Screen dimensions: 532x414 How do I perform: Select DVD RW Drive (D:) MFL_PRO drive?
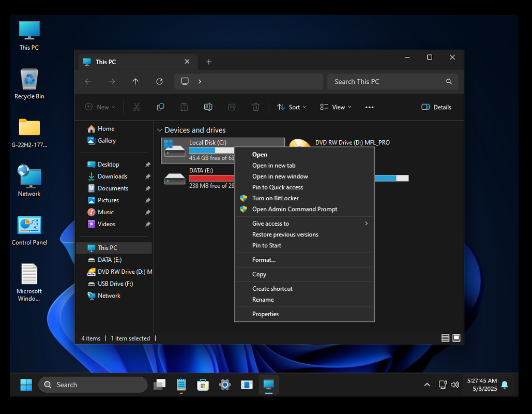[353, 143]
